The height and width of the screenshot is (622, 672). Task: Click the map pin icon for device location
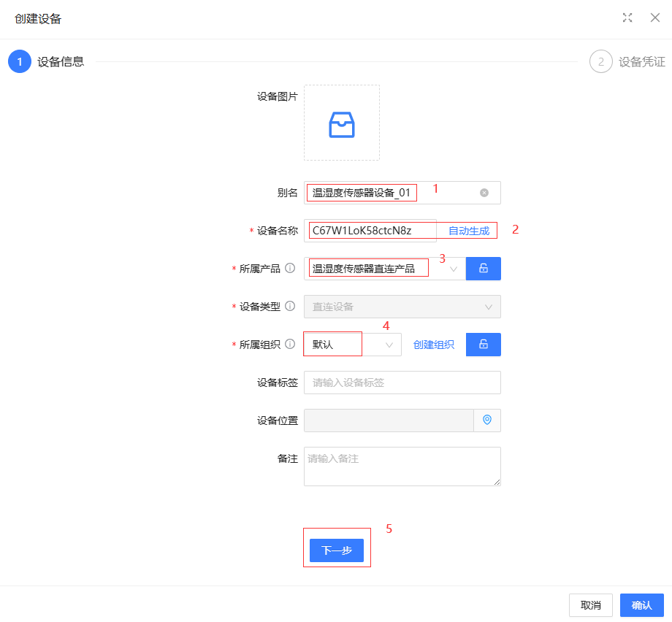[487, 421]
